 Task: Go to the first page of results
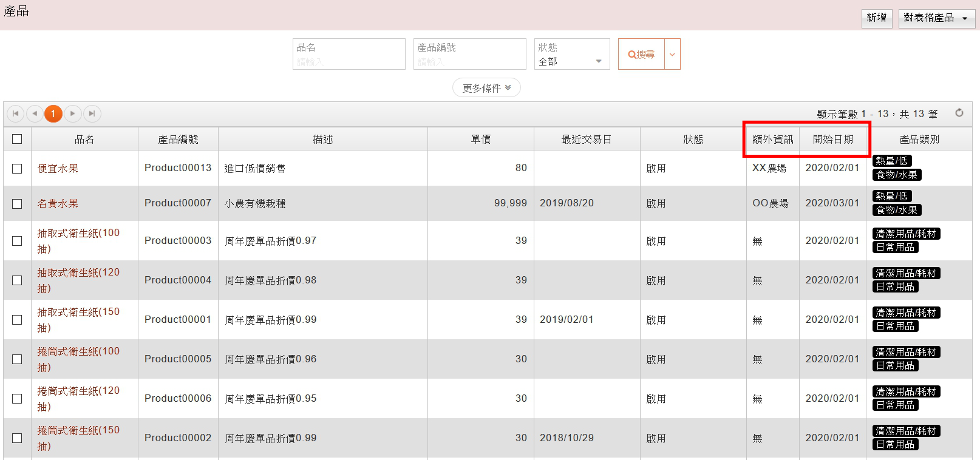(15, 113)
